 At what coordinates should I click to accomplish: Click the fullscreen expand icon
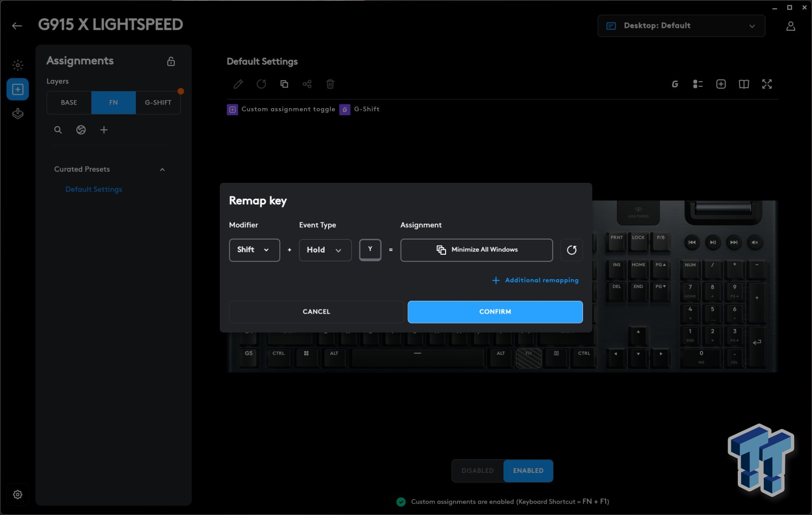[x=767, y=84]
